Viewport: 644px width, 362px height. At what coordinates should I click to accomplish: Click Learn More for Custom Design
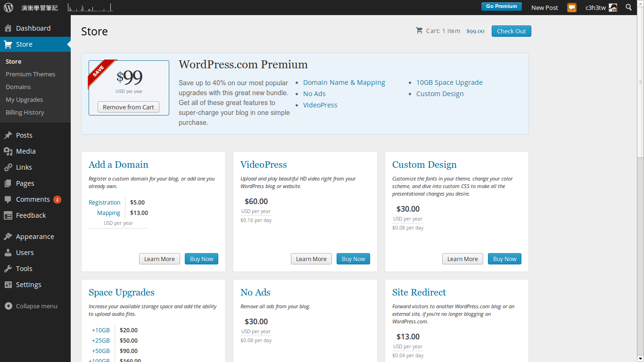coord(462,259)
